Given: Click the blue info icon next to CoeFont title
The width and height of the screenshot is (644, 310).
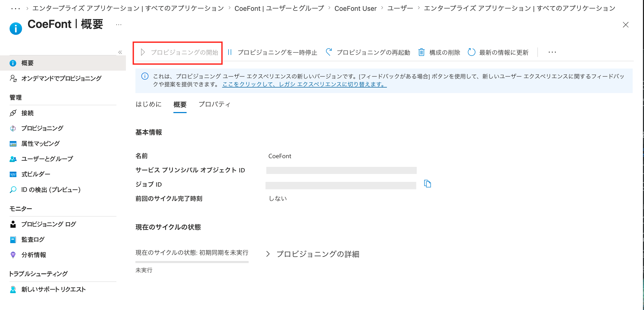Looking at the screenshot, I should pos(16,28).
